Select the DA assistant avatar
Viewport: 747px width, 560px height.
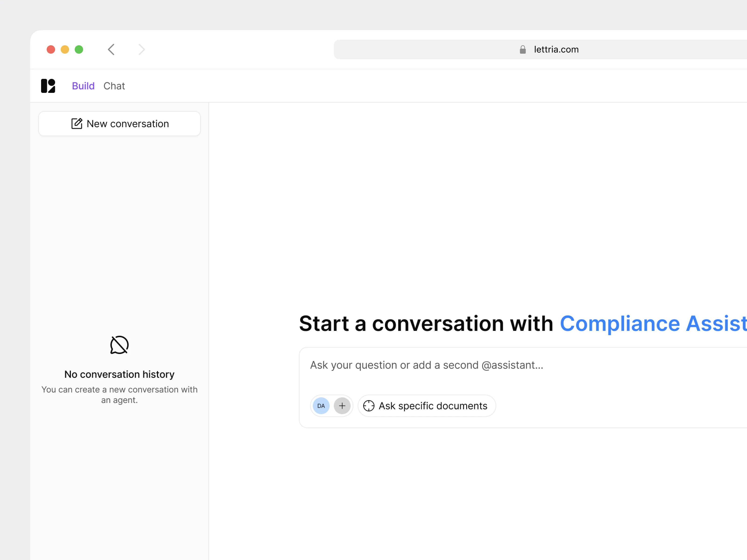(x=321, y=406)
